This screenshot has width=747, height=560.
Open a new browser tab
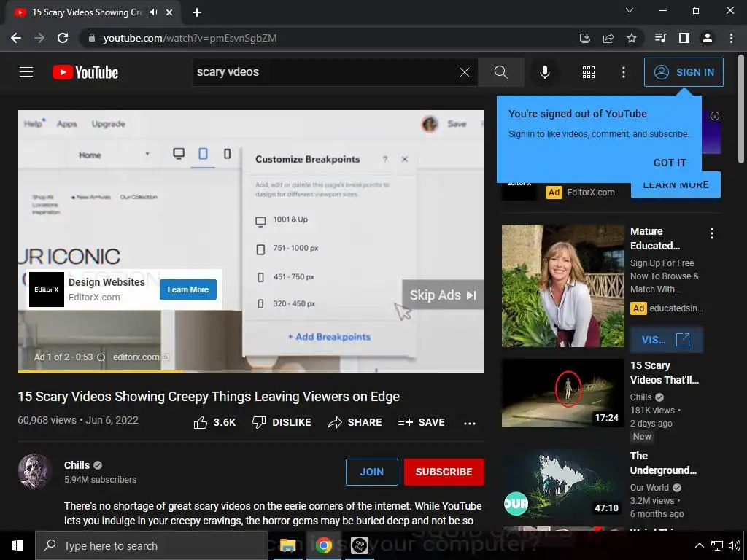coord(197,12)
